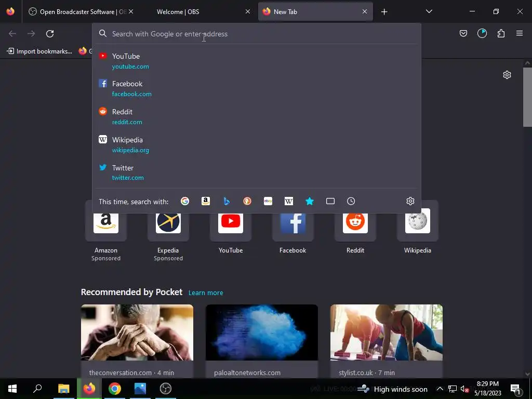Select Twitter suggestion in address dropdown
The height and width of the screenshot is (399, 532).
(x=256, y=172)
